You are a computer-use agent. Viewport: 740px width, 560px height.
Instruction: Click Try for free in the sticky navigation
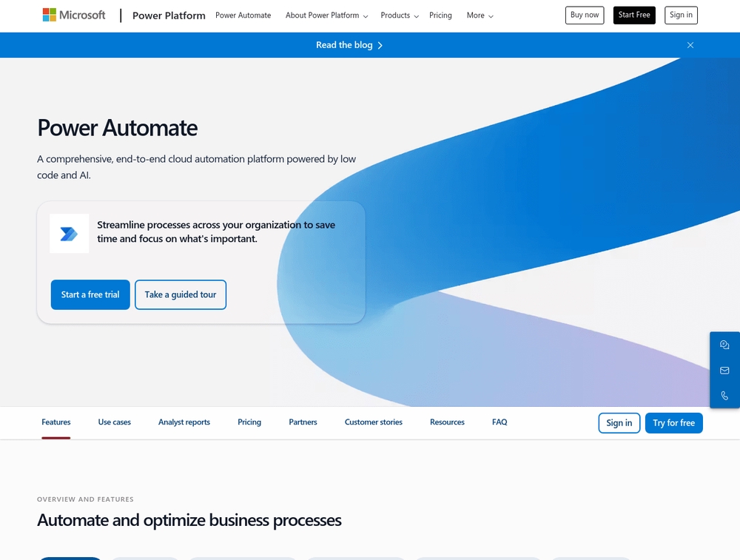[x=673, y=422]
